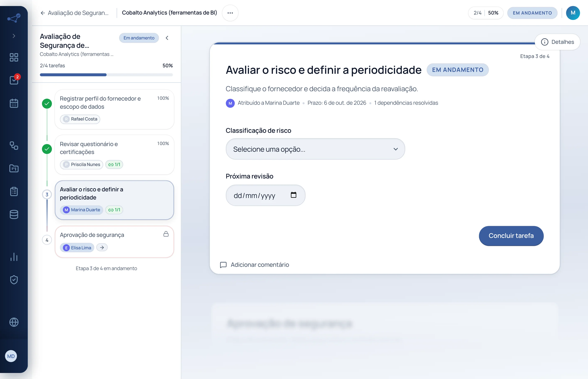The height and width of the screenshot is (379, 588).
Task: Open the shield check security icon
Action: (x=14, y=279)
